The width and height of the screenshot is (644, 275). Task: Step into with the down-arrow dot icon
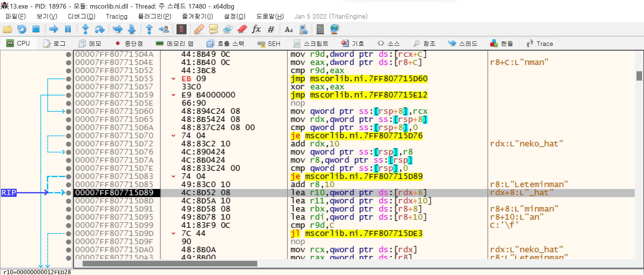(86, 29)
